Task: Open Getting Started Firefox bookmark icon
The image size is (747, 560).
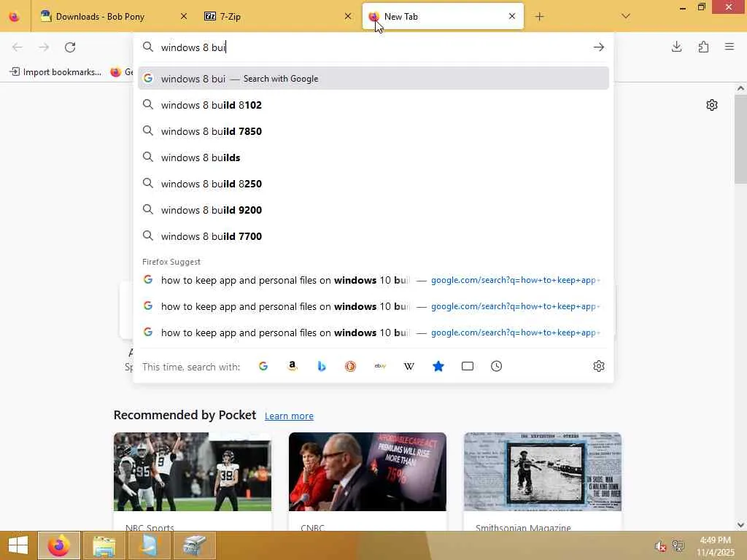Action: [x=116, y=72]
